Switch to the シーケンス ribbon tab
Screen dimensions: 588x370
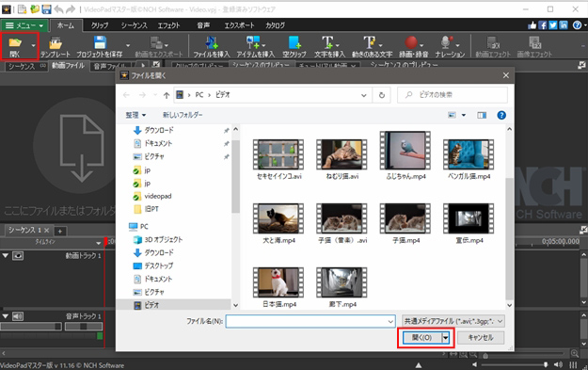pyautogui.click(x=134, y=25)
